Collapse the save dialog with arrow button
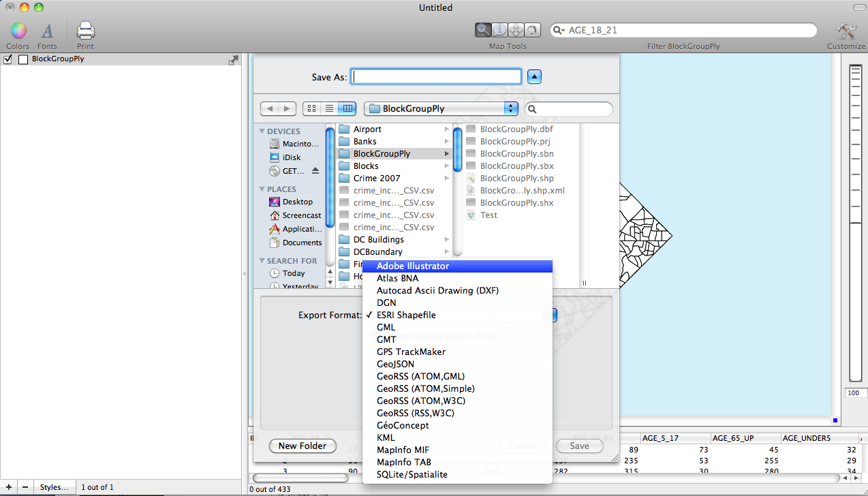The height and width of the screenshot is (496, 868). tap(535, 77)
